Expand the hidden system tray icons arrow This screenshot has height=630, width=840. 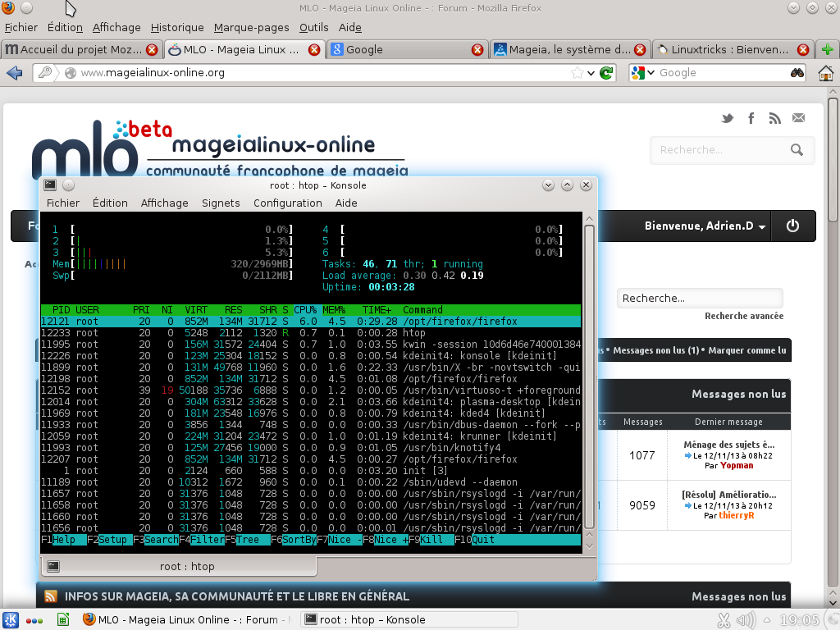pyautogui.click(x=767, y=620)
